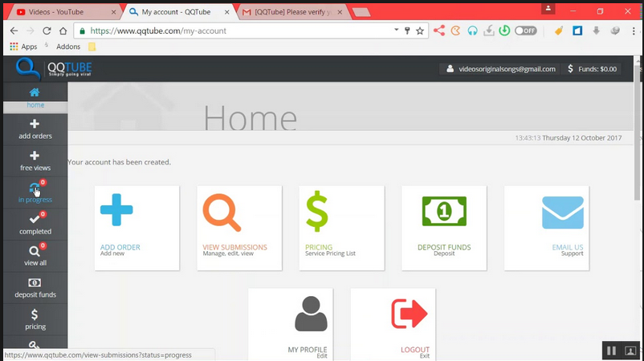Open the Pricing tile
This screenshot has width=644, height=361.
pyautogui.click(x=342, y=228)
